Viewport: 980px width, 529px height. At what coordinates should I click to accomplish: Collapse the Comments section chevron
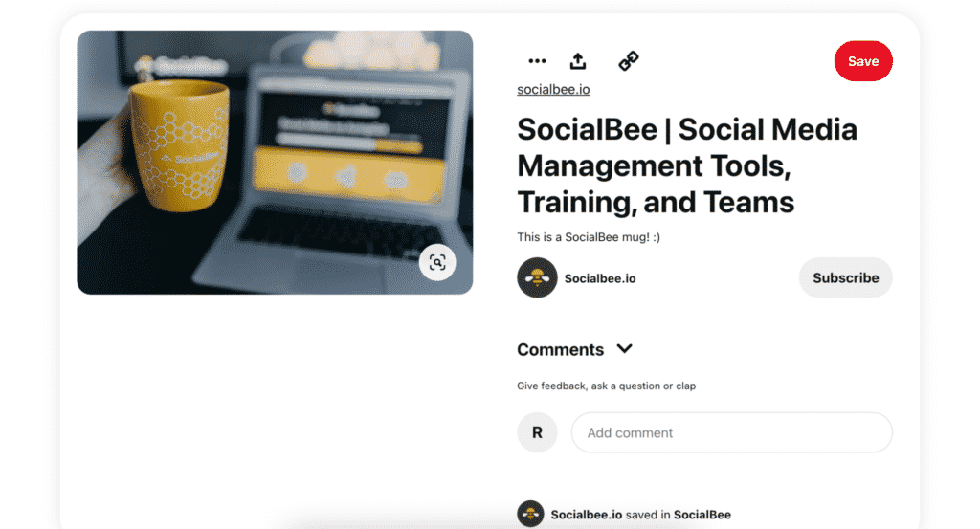click(x=624, y=349)
